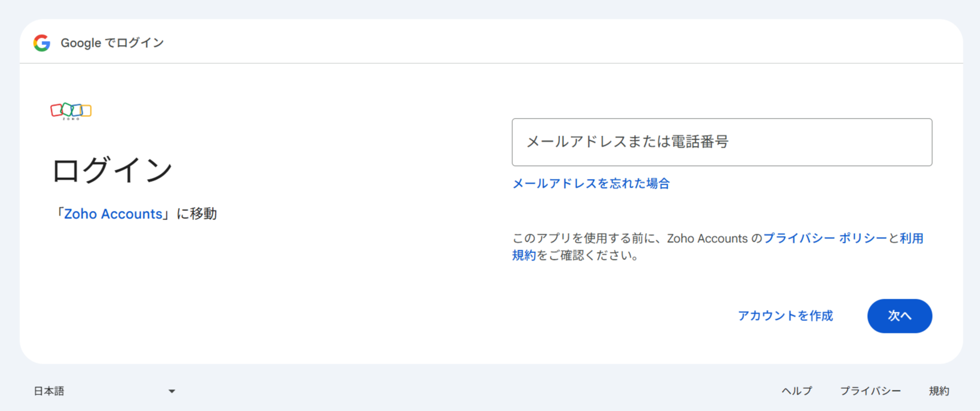Click the large ログイン heading

point(112,170)
